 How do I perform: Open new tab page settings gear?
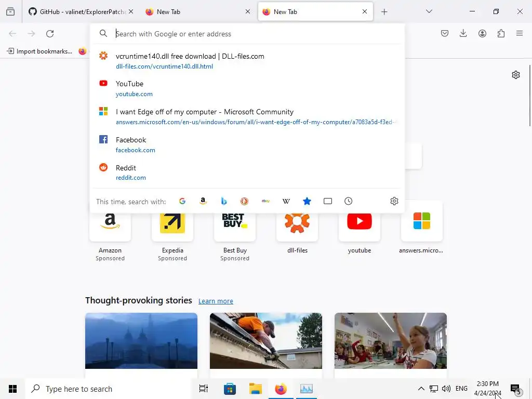tap(516, 75)
